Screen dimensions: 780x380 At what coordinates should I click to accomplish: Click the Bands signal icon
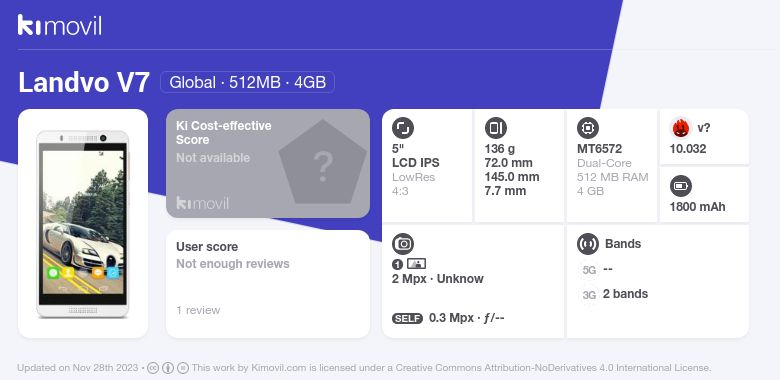click(588, 244)
